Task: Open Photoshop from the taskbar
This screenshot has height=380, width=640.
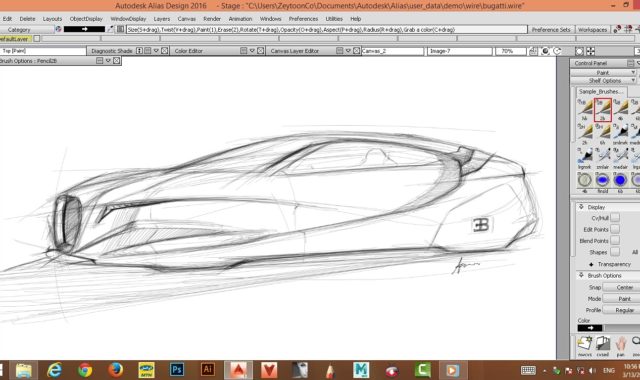Action: [x=177, y=370]
